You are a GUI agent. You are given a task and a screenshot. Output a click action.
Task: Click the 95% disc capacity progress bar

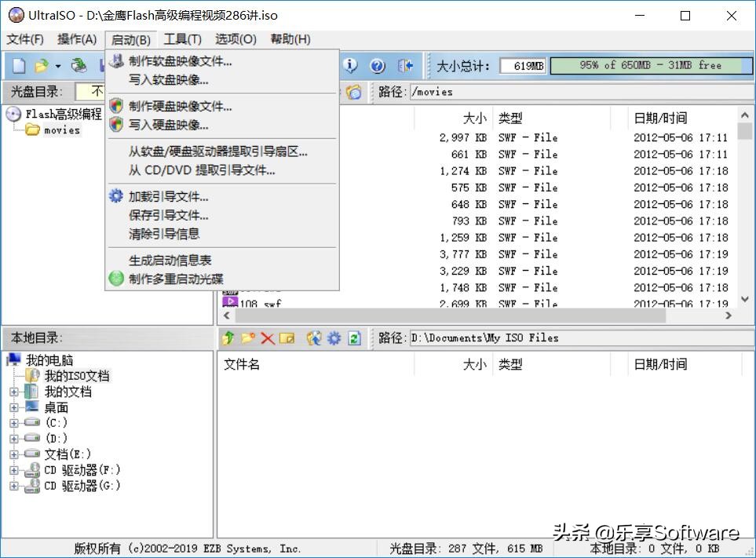pyautogui.click(x=650, y=66)
